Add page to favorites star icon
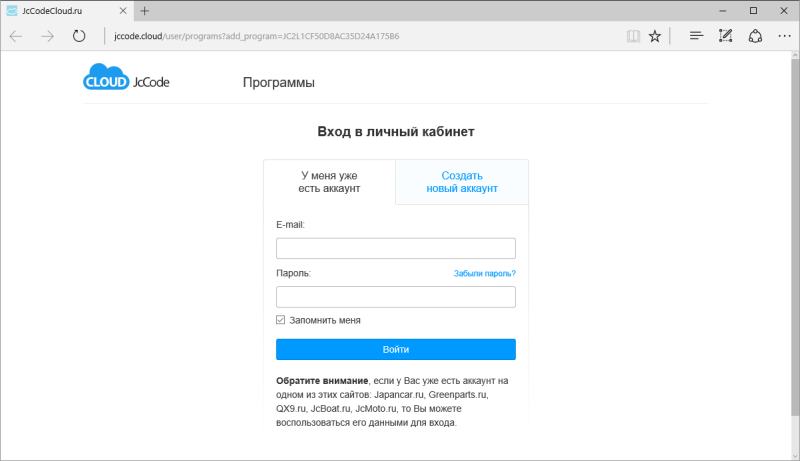The width and height of the screenshot is (800, 461). pos(655,36)
